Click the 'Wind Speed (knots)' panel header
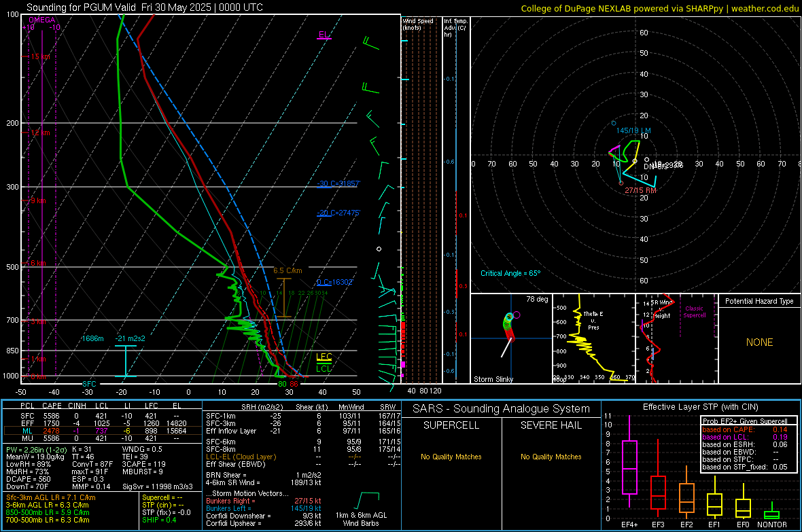The width and height of the screenshot is (802, 532). click(x=418, y=24)
